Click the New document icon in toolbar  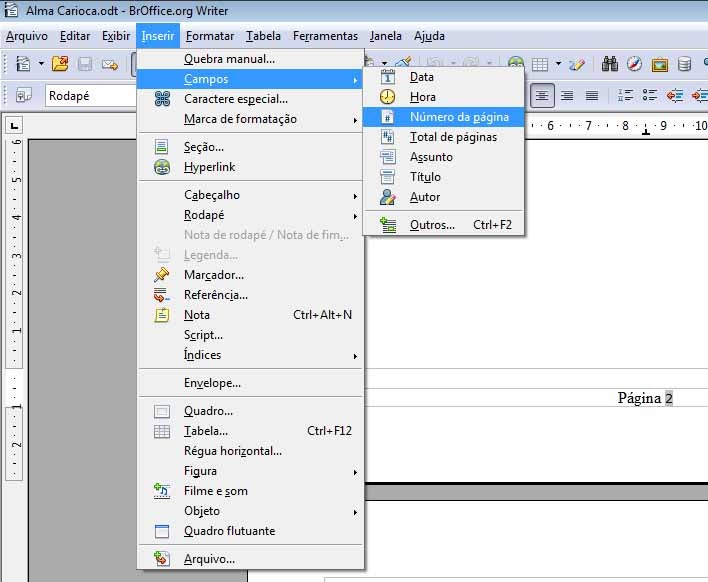point(23,64)
